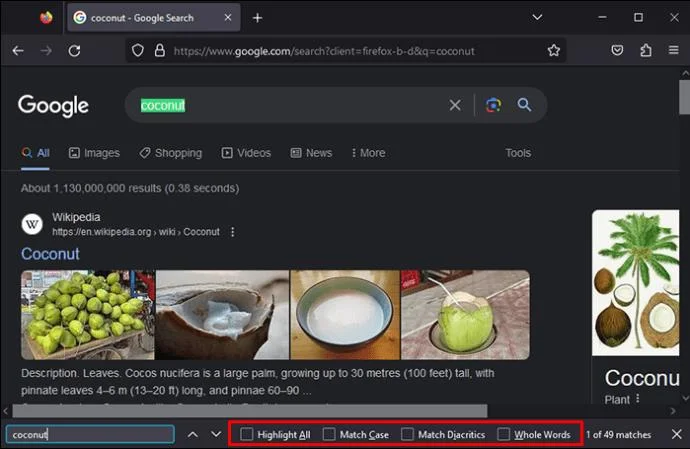This screenshot has height=449, width=690.
Task: Expand the More search filters menu
Action: (x=367, y=153)
